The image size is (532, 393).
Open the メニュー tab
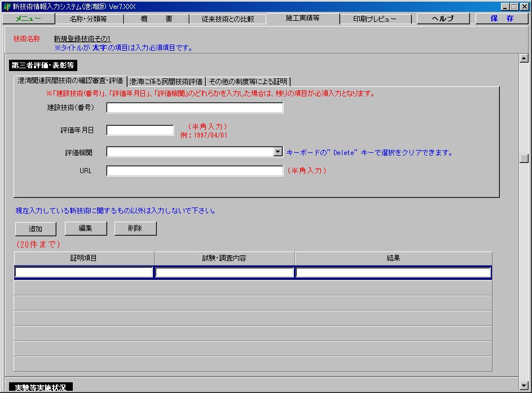[x=28, y=19]
